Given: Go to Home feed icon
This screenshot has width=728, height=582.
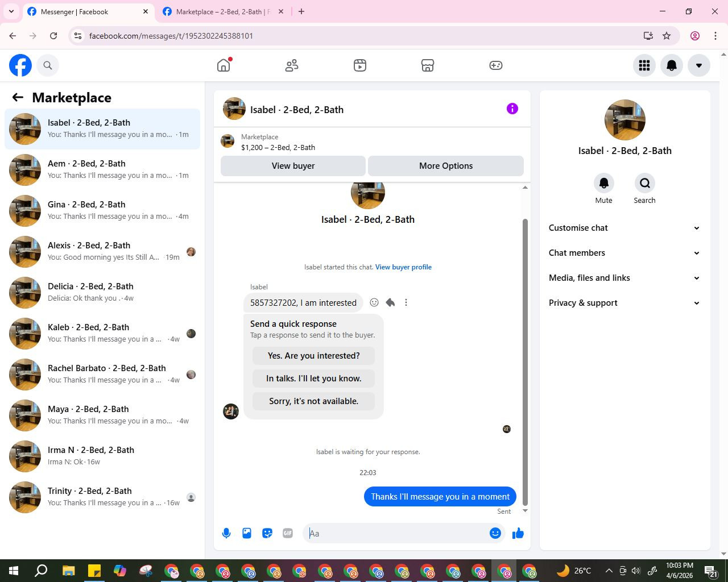Looking at the screenshot, I should click(x=224, y=65).
